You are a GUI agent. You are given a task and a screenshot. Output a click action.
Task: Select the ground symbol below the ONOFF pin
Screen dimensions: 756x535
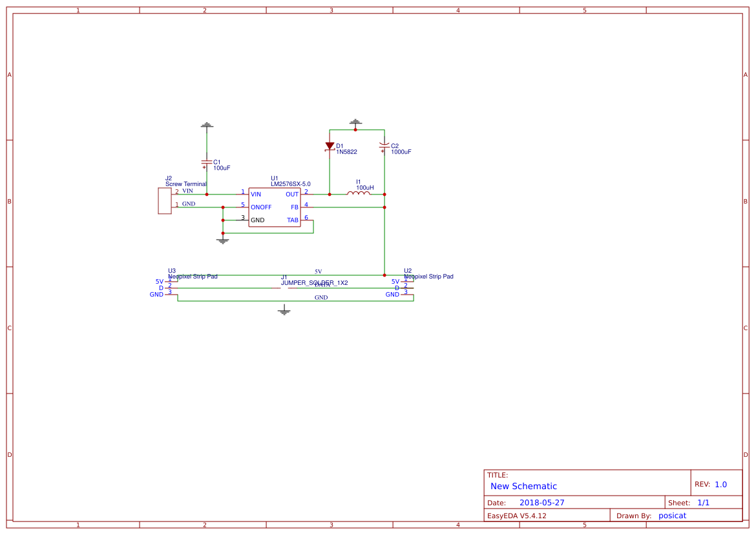click(223, 240)
